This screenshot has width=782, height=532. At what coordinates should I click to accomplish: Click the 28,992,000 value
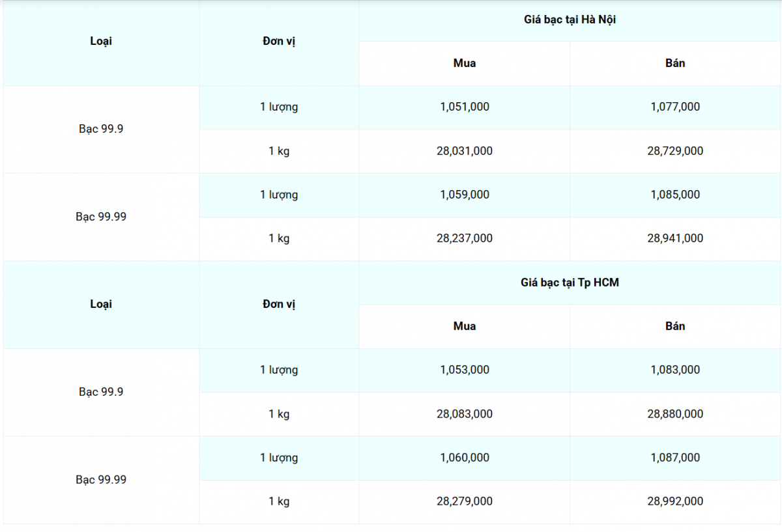click(675, 501)
